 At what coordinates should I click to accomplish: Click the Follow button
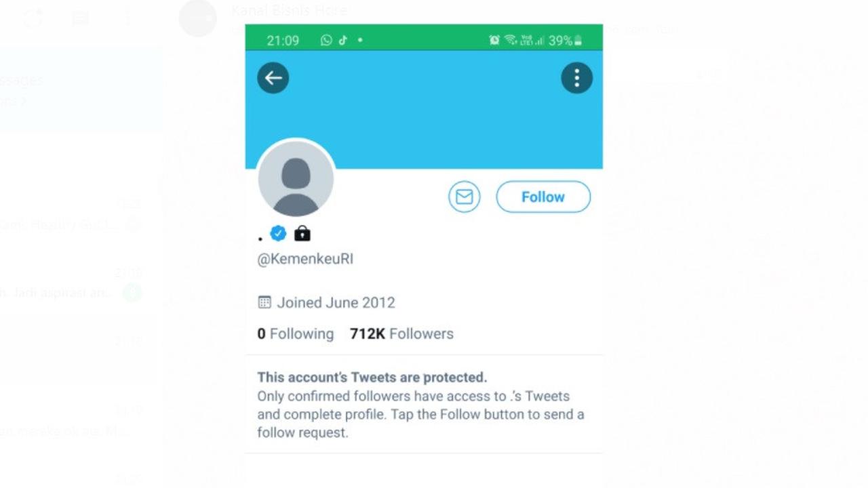[542, 197]
